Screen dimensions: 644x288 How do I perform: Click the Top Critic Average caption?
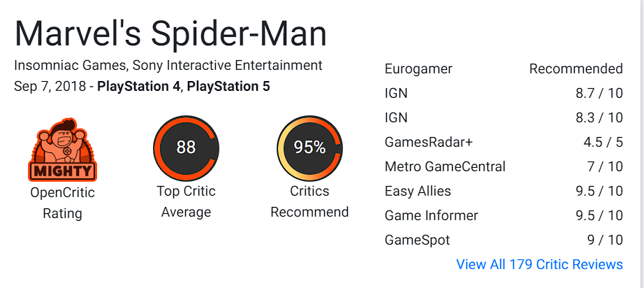186,201
